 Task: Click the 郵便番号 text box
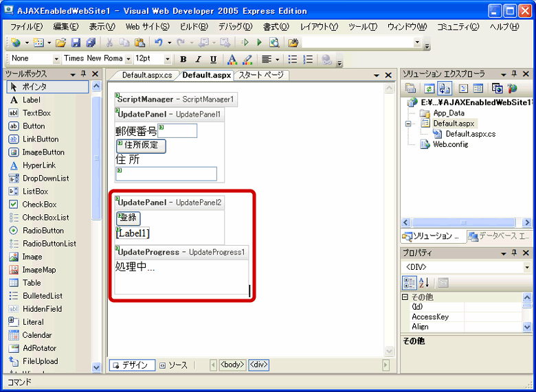pyautogui.click(x=177, y=130)
